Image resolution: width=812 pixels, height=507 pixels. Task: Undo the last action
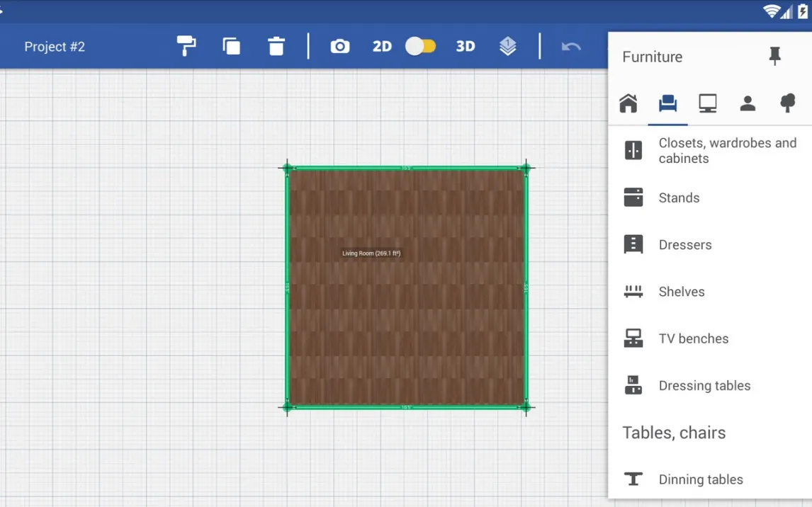(x=571, y=47)
